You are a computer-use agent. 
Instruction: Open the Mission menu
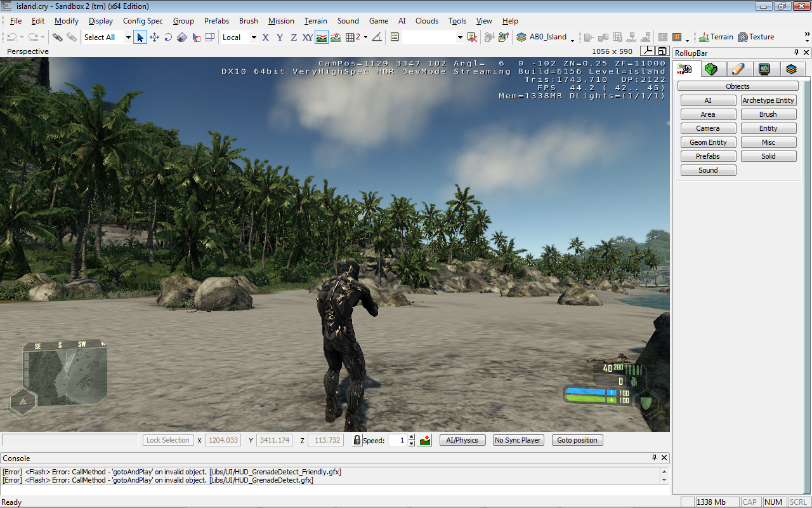(x=281, y=21)
